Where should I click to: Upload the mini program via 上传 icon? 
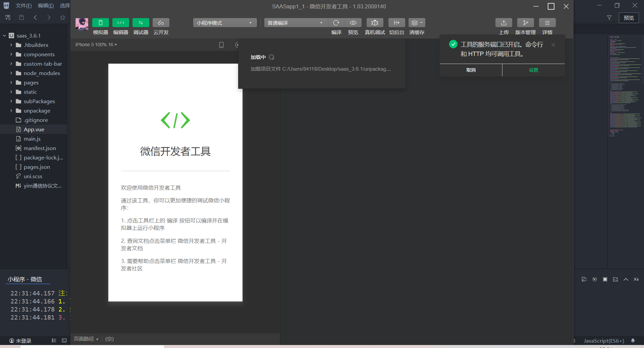tap(503, 22)
